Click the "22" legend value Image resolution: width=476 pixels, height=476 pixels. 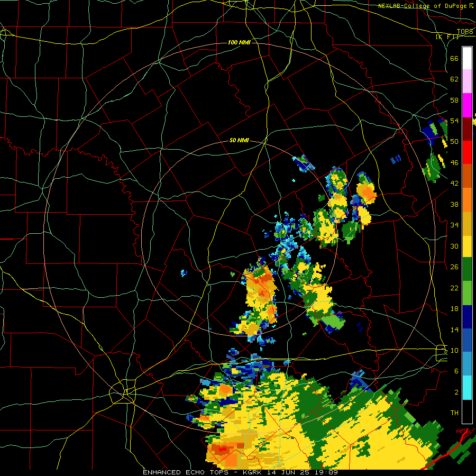(x=454, y=288)
